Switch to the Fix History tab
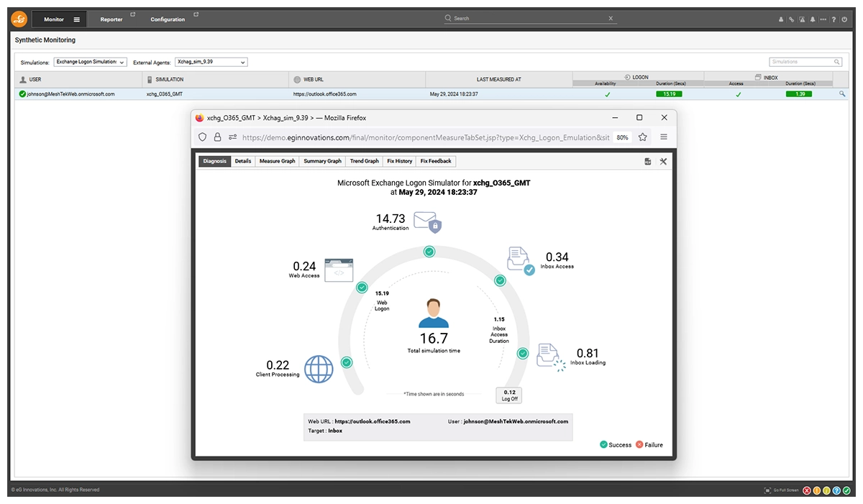The height and width of the screenshot is (504, 863). (399, 161)
